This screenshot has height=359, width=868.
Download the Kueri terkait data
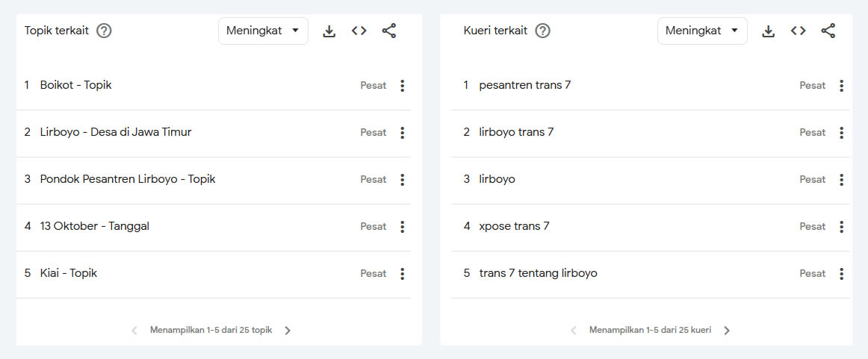(x=769, y=31)
